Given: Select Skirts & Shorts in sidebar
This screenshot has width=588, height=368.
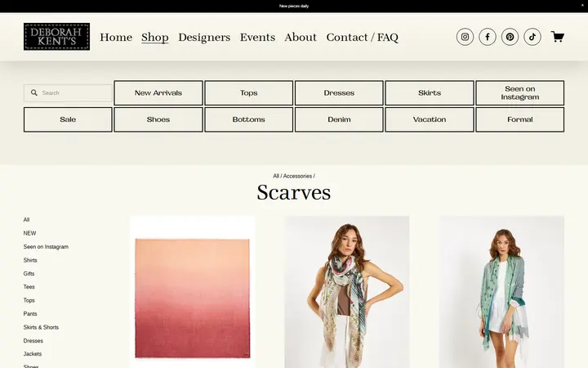Looking at the screenshot, I should click(x=41, y=327).
